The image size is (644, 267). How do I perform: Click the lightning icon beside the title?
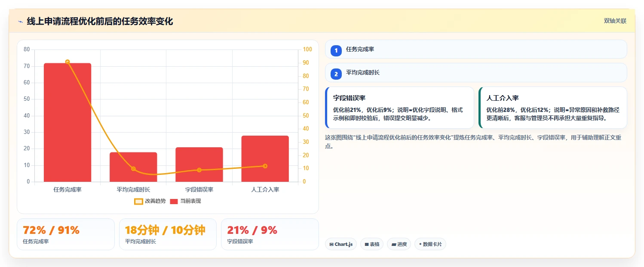coord(20,21)
